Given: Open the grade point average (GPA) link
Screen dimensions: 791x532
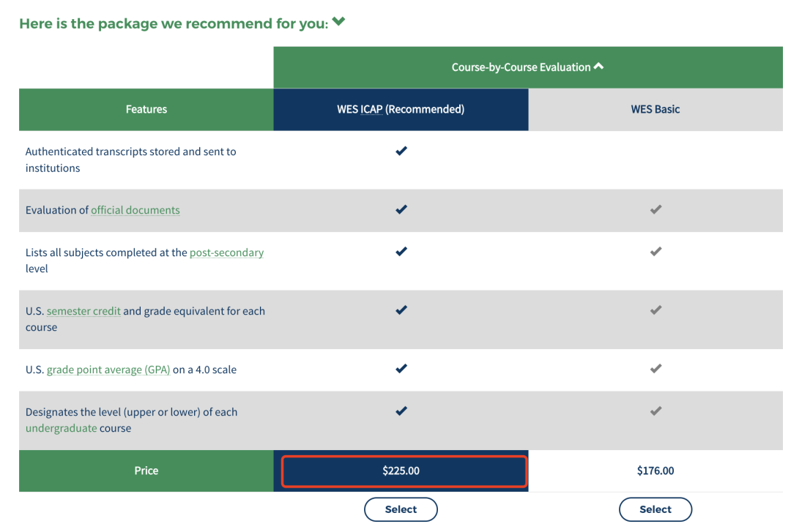Looking at the screenshot, I should pyautogui.click(x=108, y=370).
